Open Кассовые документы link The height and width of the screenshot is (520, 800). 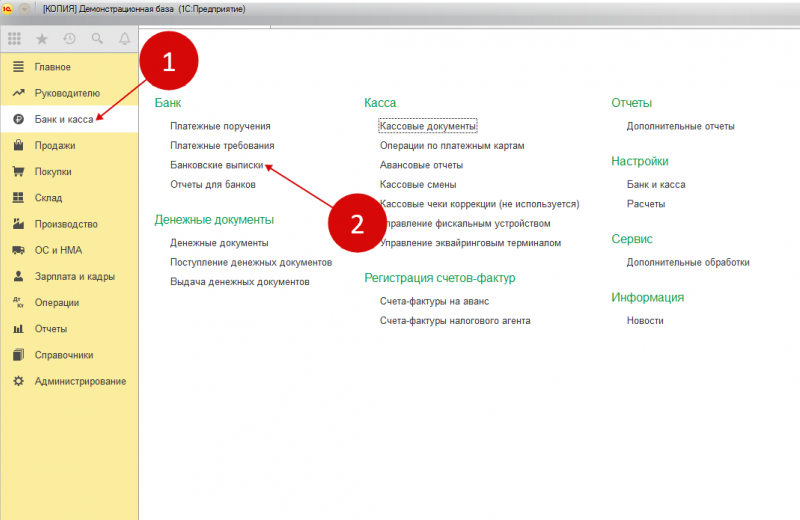point(428,126)
